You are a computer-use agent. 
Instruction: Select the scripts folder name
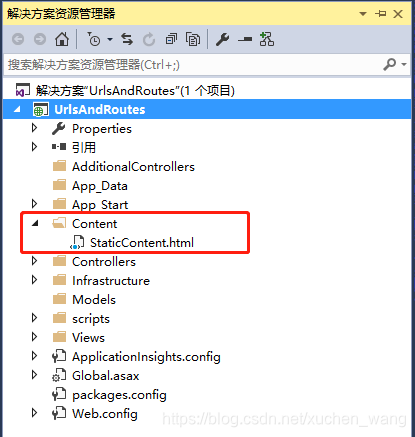click(x=91, y=319)
